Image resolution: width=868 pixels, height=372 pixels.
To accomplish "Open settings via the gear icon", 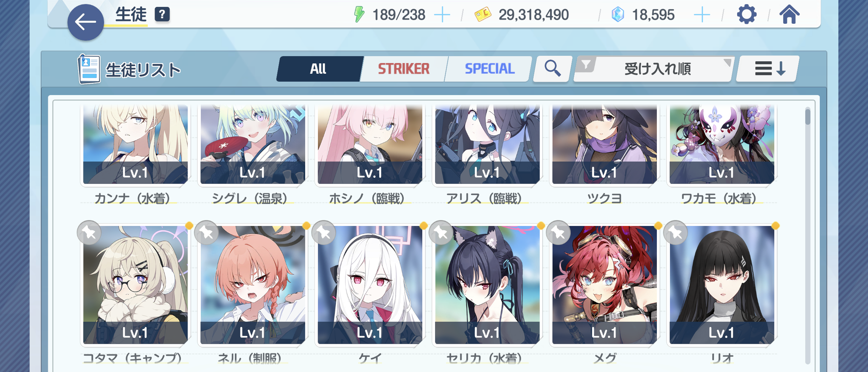I will point(746,14).
